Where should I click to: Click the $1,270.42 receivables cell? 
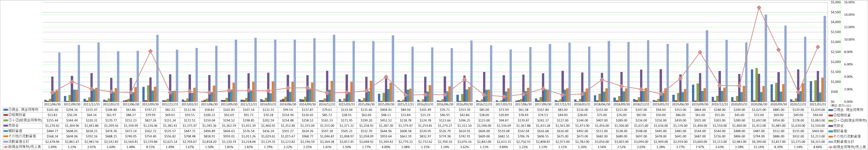point(52,126)
